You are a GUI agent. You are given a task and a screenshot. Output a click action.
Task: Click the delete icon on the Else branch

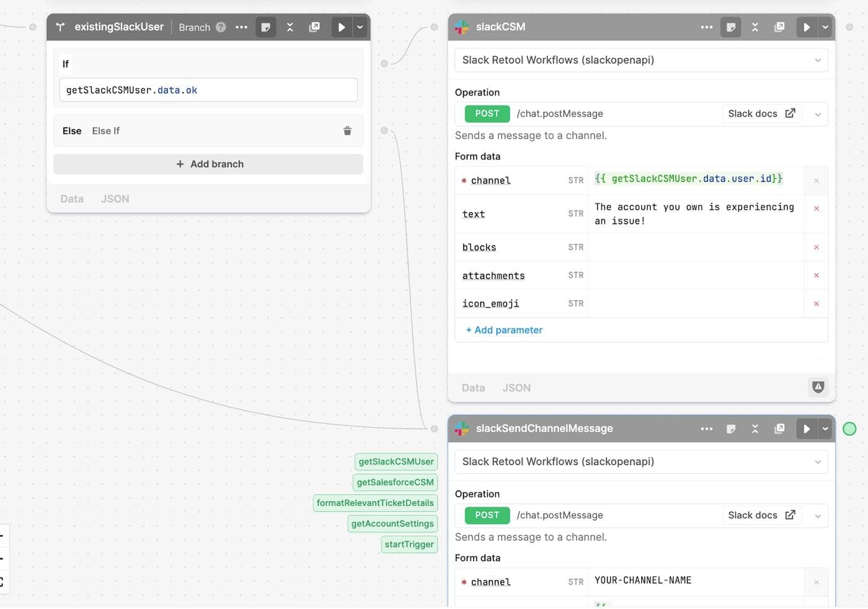(347, 131)
